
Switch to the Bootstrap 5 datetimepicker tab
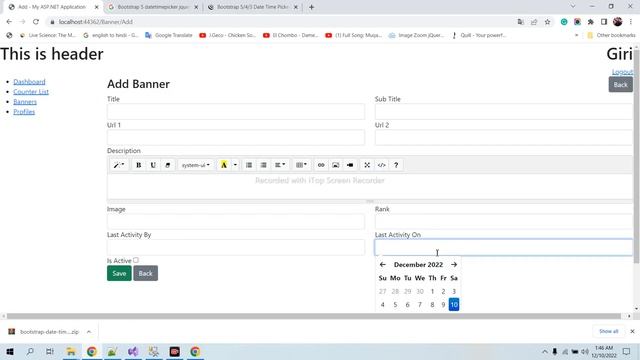[152, 7]
